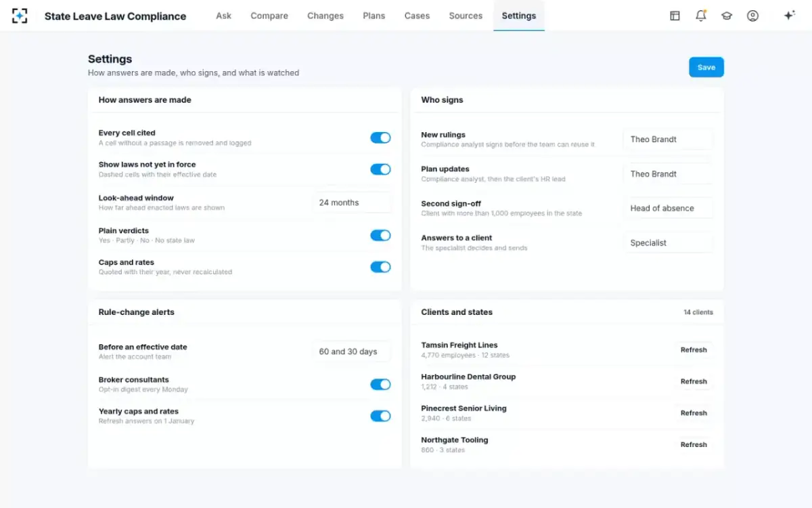This screenshot has width=812, height=508.
Task: Refresh Northgate Tooling
Action: click(694, 445)
